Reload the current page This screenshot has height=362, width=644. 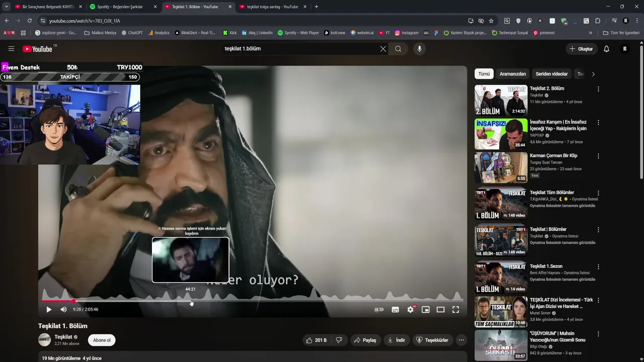(30, 21)
